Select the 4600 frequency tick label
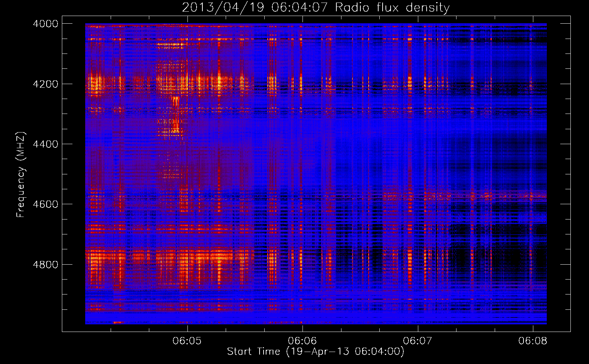Screen dimensions: 589x364 [46, 204]
